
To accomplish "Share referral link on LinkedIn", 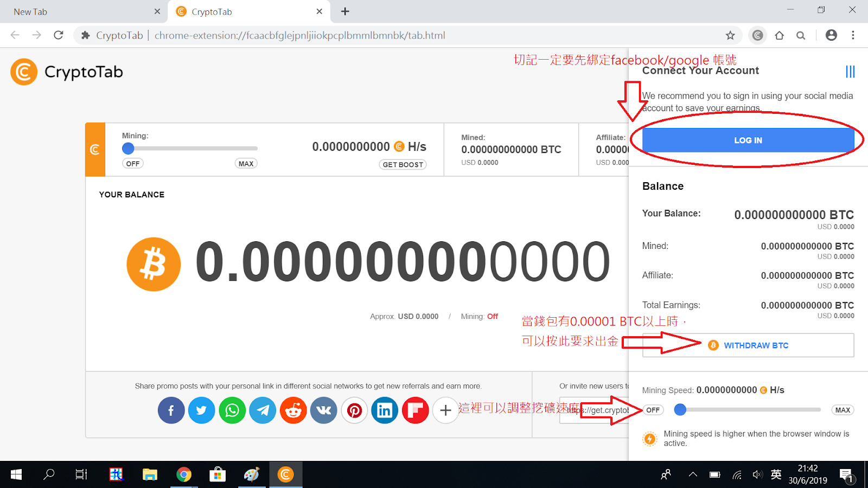I will [x=385, y=410].
